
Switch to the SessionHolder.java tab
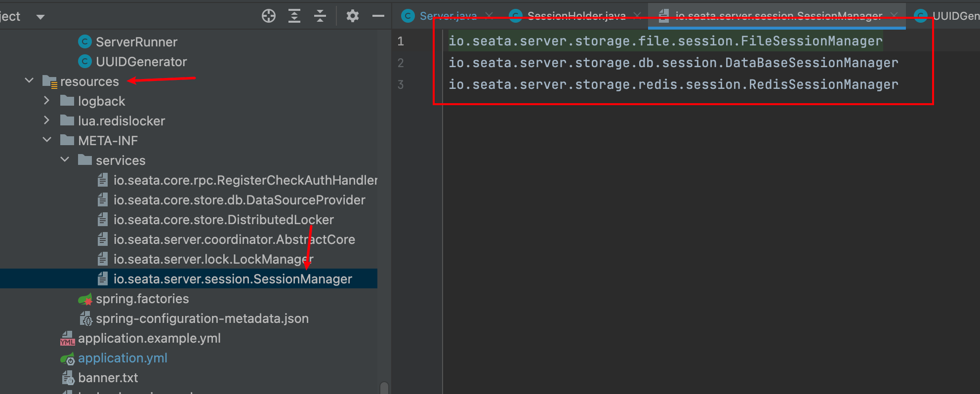(576, 16)
